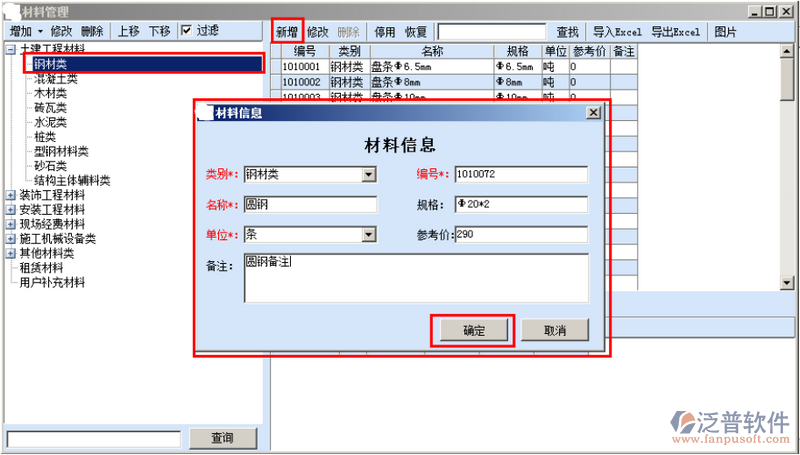The width and height of the screenshot is (800, 455).
Task: Click the 参考价 column header
Action: 589,52
